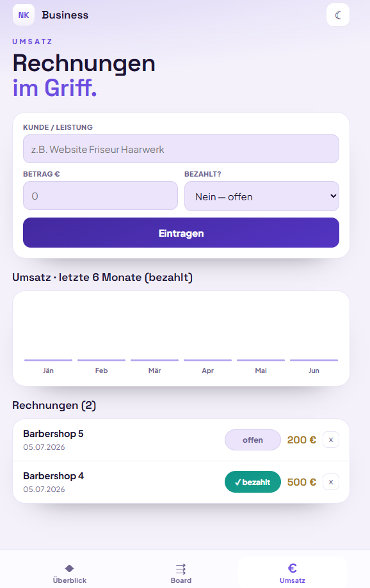Click the NK logo icon
The height and width of the screenshot is (588, 370).
point(24,15)
